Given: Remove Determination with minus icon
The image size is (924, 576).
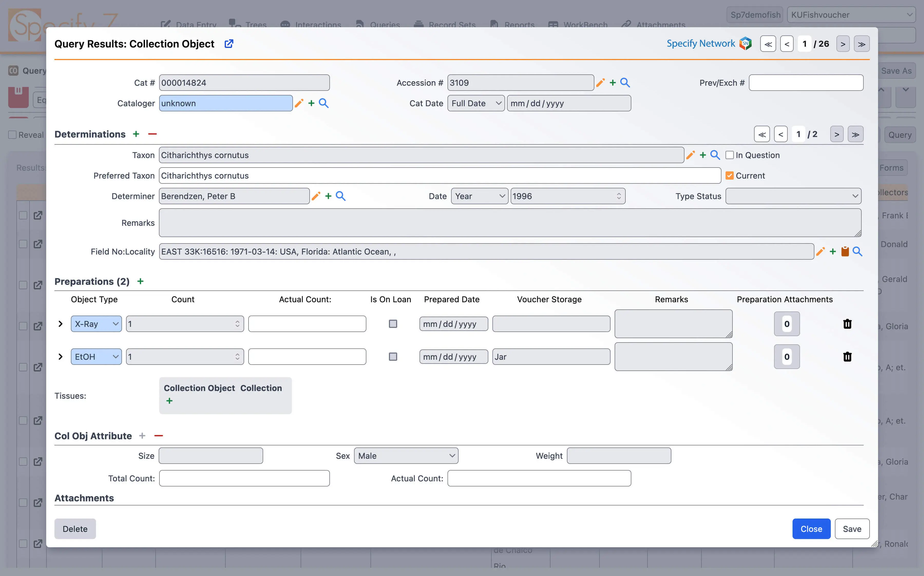Looking at the screenshot, I should [153, 134].
